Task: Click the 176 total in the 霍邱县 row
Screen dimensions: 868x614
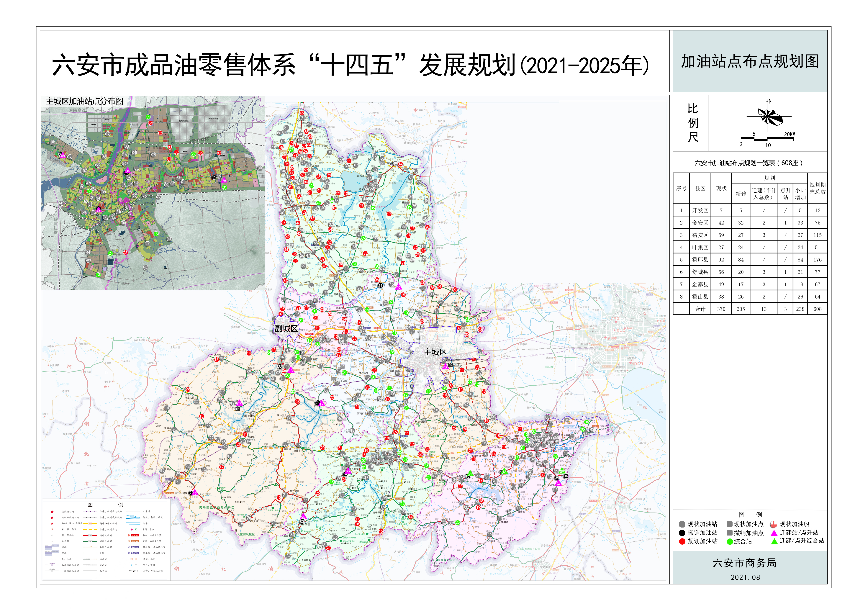Action: pyautogui.click(x=817, y=260)
